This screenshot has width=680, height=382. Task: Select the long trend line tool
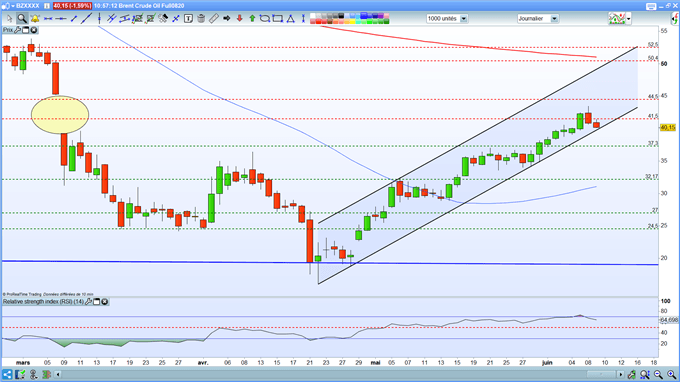tap(86, 18)
